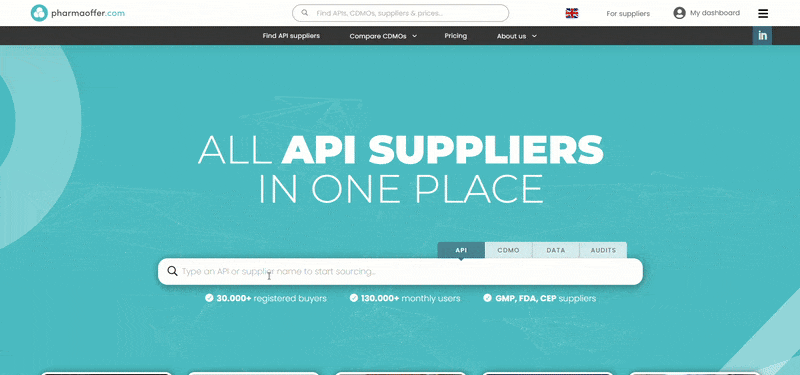Switch to the DATA search tab

tap(556, 250)
